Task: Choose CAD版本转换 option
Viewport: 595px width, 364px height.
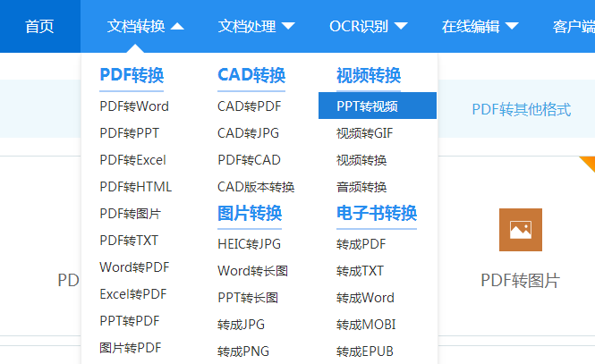Action: click(256, 187)
